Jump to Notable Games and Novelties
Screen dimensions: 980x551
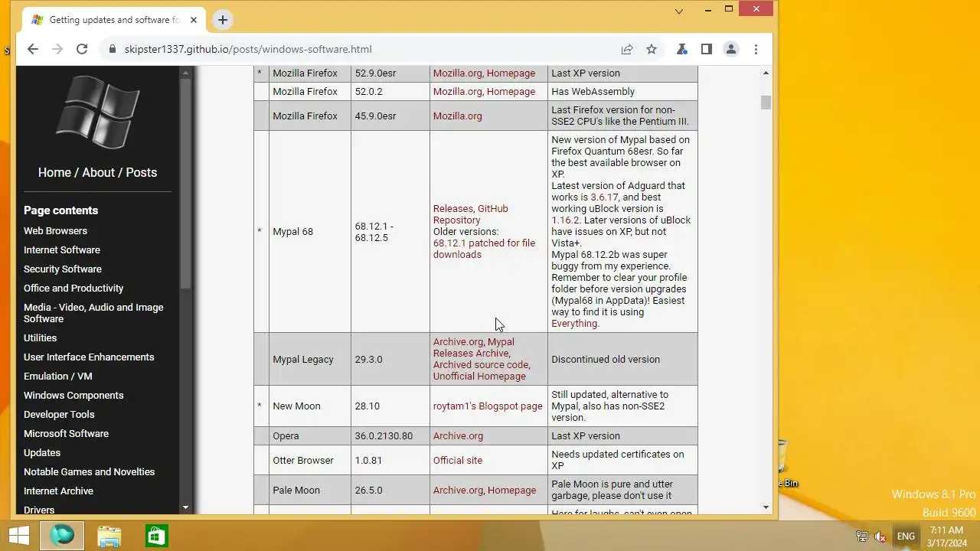tap(89, 471)
